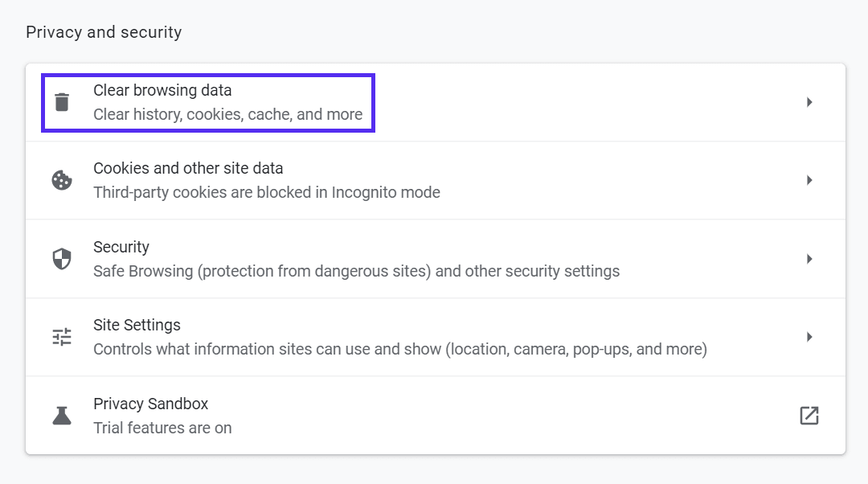Screen dimensions: 868x484
Task: Expand the Cookies and other site data row
Action: click(x=809, y=179)
